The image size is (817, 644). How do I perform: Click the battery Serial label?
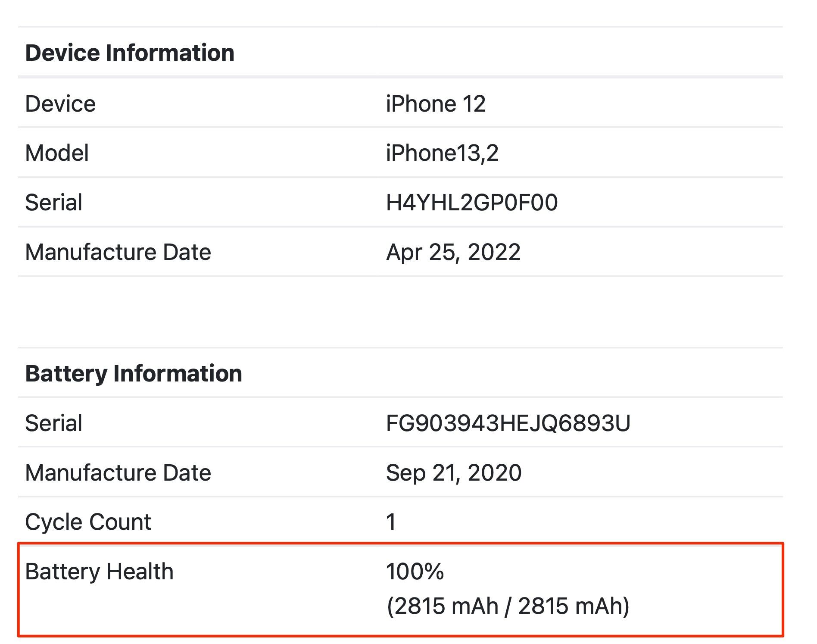click(53, 423)
